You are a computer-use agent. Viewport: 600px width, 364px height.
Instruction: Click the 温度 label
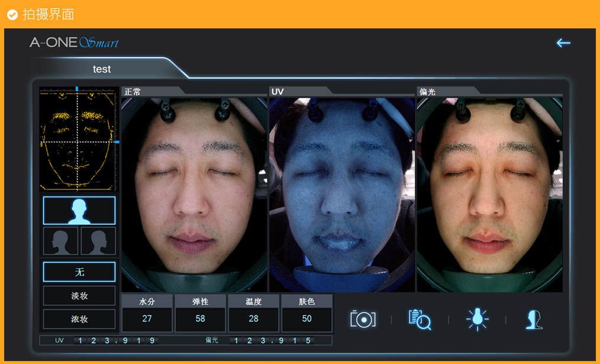(x=253, y=302)
